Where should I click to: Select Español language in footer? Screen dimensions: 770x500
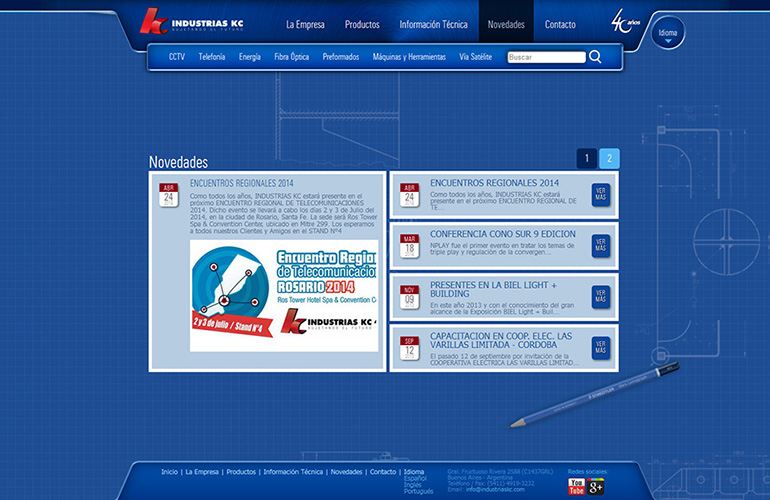coord(415,478)
